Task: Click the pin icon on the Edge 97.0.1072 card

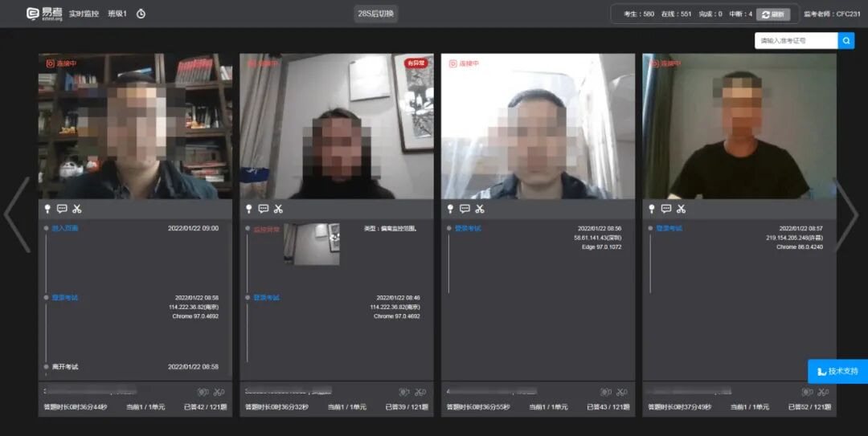Action: point(451,209)
